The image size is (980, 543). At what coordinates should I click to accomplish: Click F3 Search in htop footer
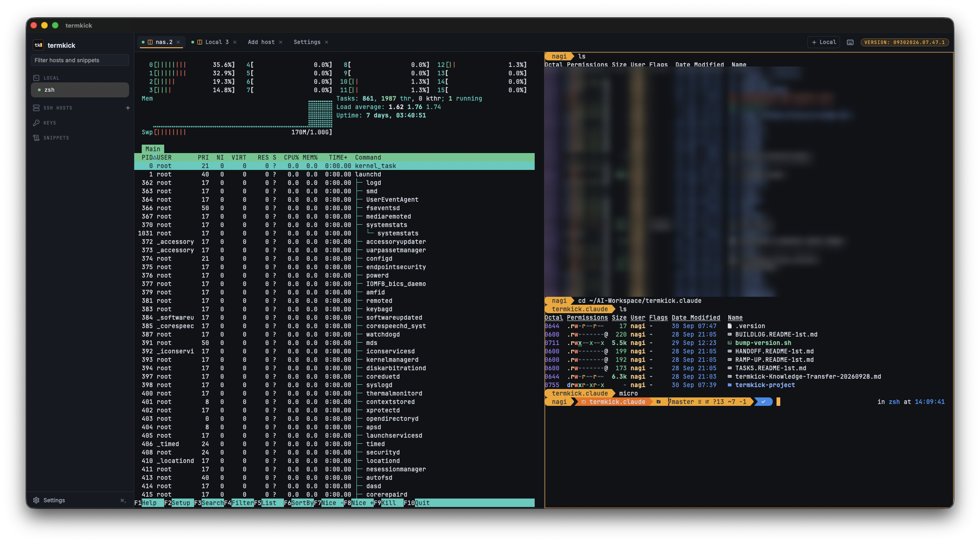pos(209,503)
